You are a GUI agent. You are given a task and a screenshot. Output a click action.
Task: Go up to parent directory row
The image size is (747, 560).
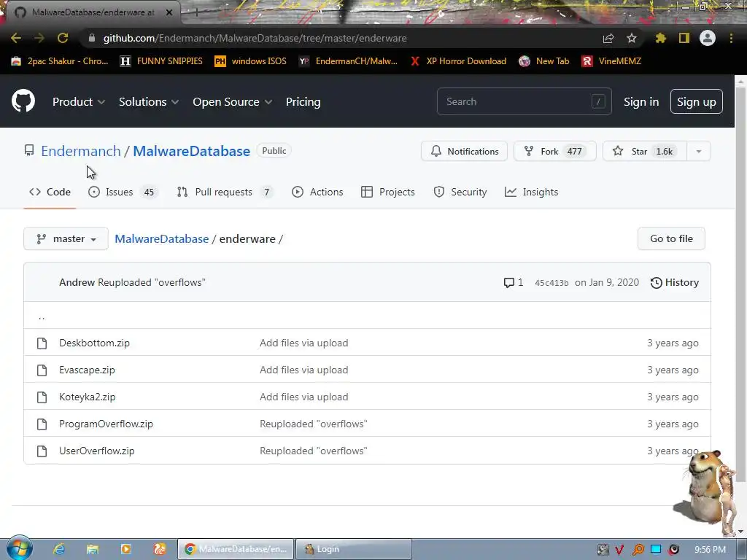(x=367, y=315)
